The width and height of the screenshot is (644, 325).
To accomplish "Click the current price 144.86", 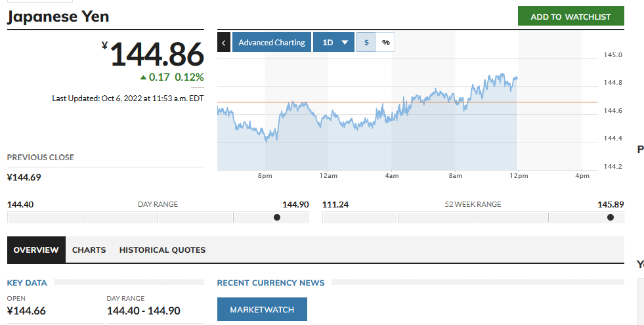I will pyautogui.click(x=157, y=54).
